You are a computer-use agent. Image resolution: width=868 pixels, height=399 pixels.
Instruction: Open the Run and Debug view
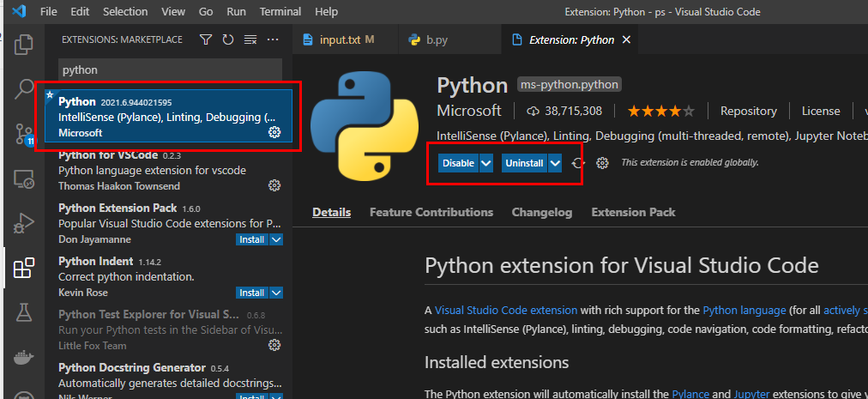[24, 223]
